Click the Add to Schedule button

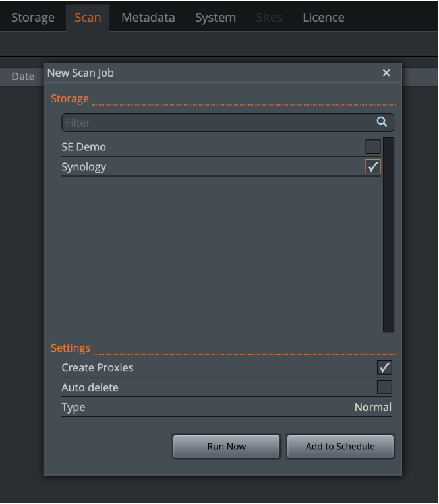pos(340,447)
